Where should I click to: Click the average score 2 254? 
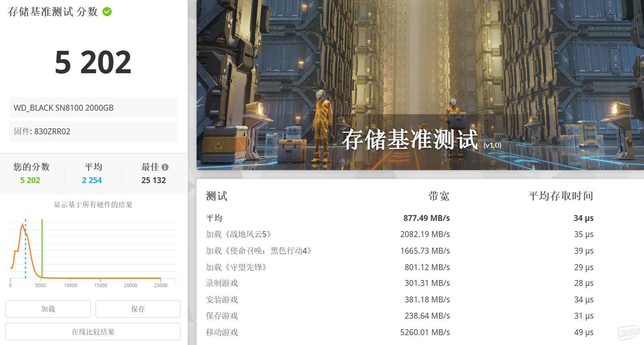(92, 180)
